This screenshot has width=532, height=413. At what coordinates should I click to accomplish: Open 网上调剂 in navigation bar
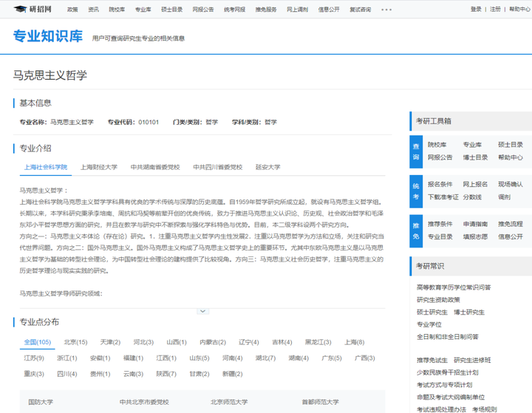pos(298,10)
